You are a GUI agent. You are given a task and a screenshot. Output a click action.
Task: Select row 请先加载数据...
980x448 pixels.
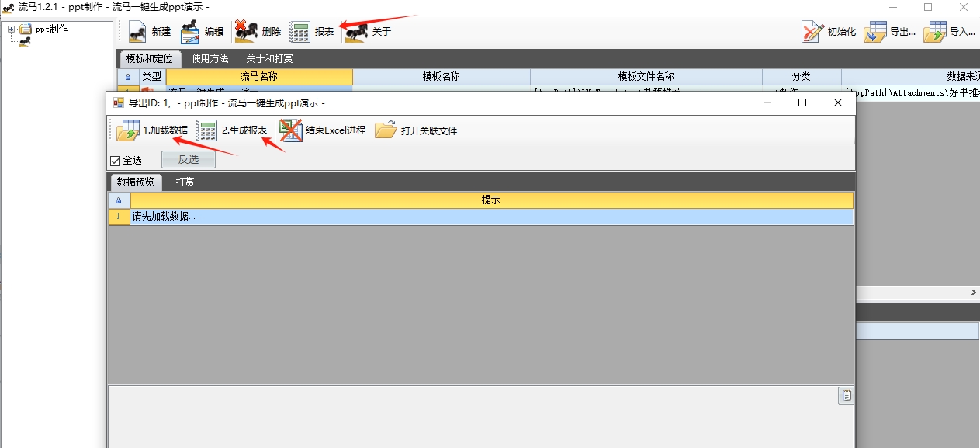point(491,217)
